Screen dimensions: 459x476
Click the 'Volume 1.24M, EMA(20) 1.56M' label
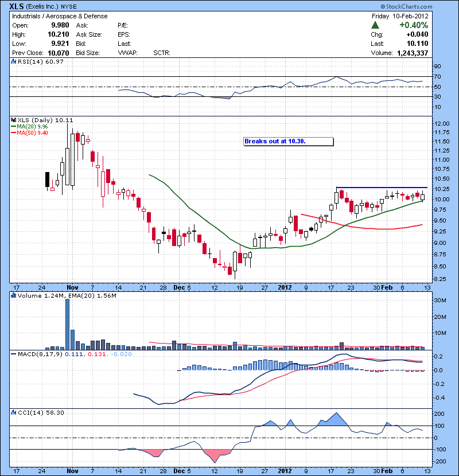67,295
